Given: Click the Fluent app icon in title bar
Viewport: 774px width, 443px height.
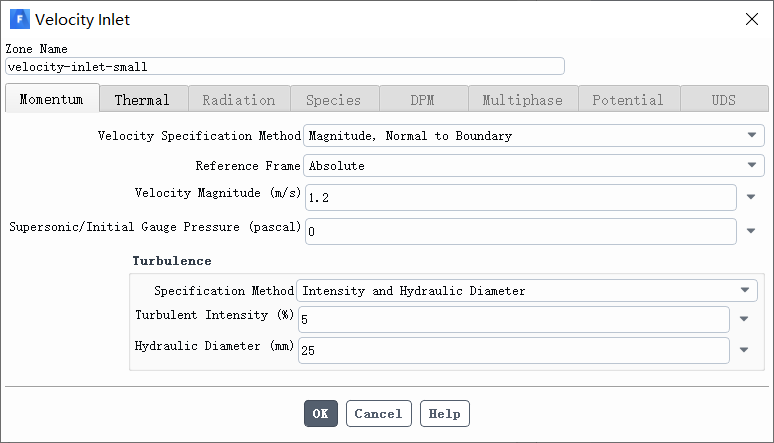Looking at the screenshot, I should 19,19.
